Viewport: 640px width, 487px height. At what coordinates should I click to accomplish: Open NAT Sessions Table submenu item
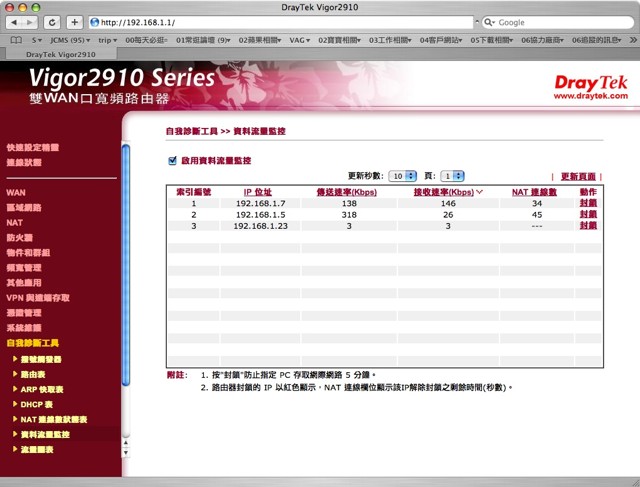tap(54, 420)
